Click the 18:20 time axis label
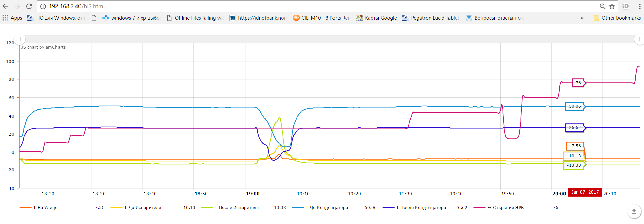This screenshot has width=644, height=224. coord(48,194)
